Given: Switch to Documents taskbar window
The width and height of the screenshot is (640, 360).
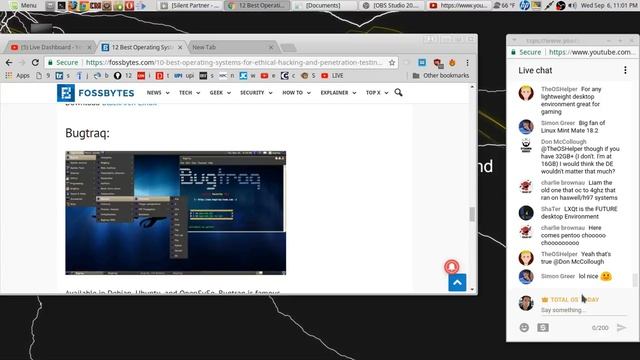Looking at the screenshot, I should click(323, 5).
